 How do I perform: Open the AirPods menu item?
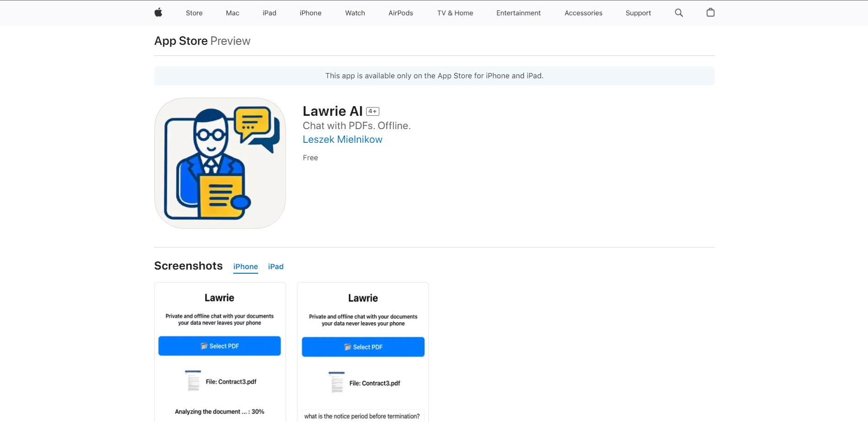click(401, 13)
